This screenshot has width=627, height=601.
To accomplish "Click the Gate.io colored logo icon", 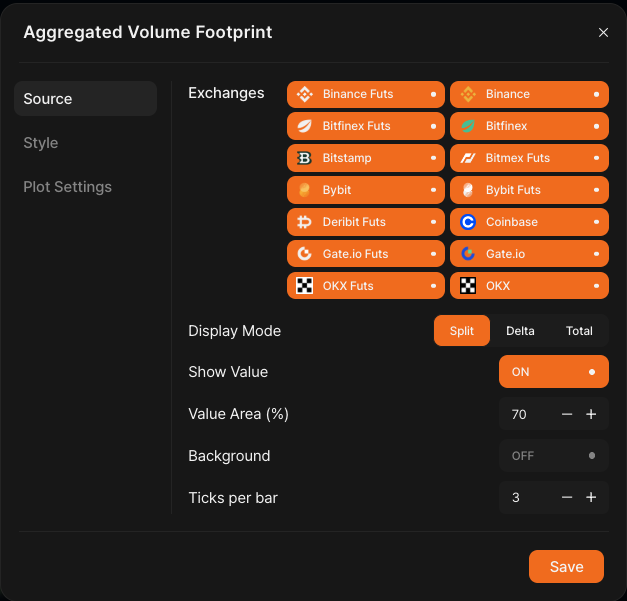I will 468,254.
